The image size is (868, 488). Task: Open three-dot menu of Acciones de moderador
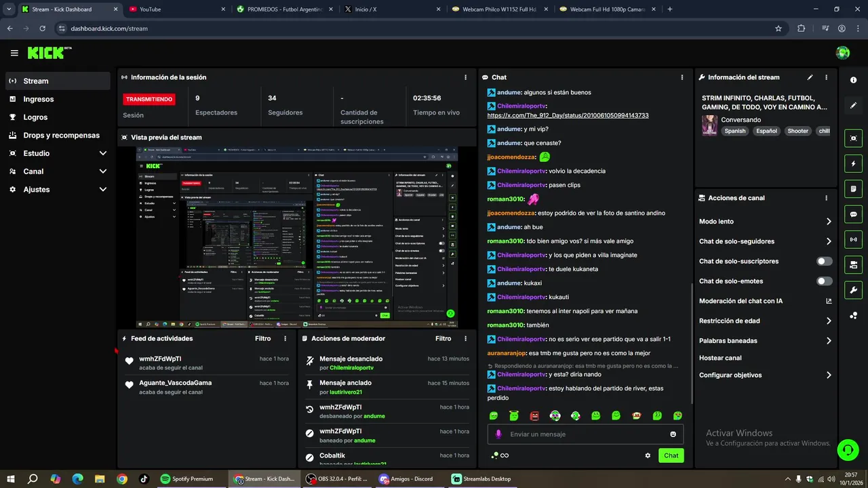point(465,338)
